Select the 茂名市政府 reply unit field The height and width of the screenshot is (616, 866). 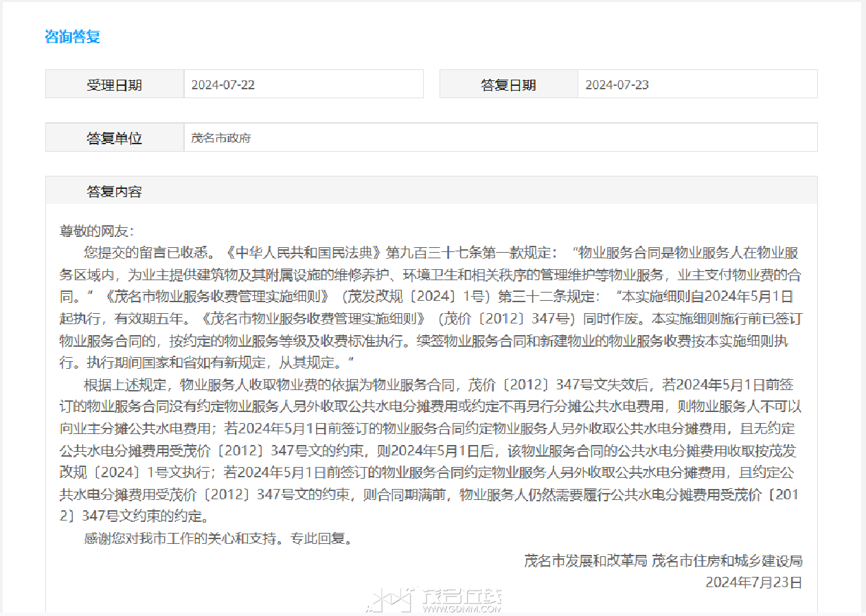[501, 137]
